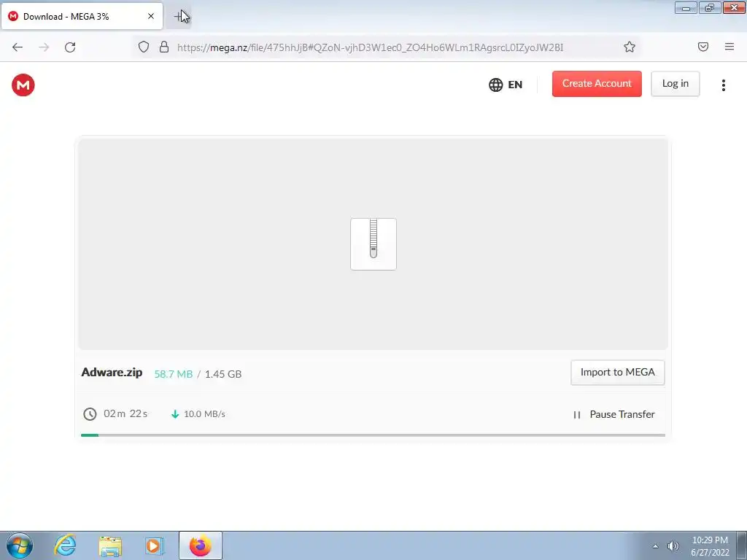Viewport: 747px width, 560px height.
Task: Click the clock time-remaining icon
Action: coord(90,414)
